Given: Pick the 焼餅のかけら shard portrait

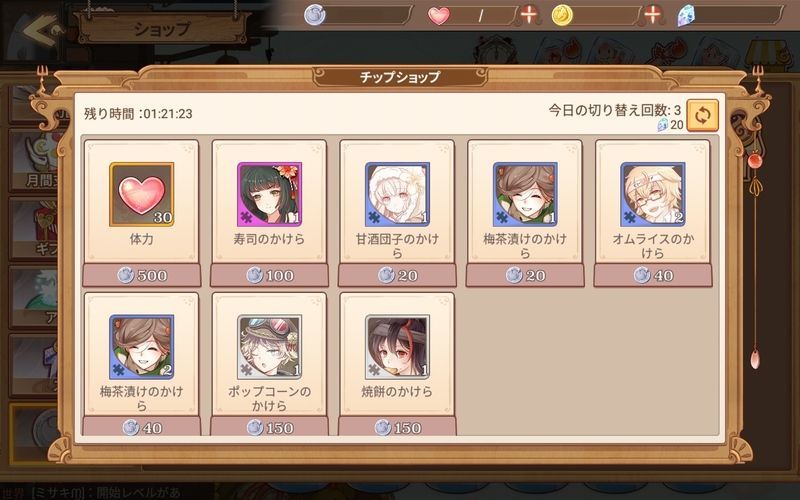Looking at the screenshot, I should pos(397,347).
